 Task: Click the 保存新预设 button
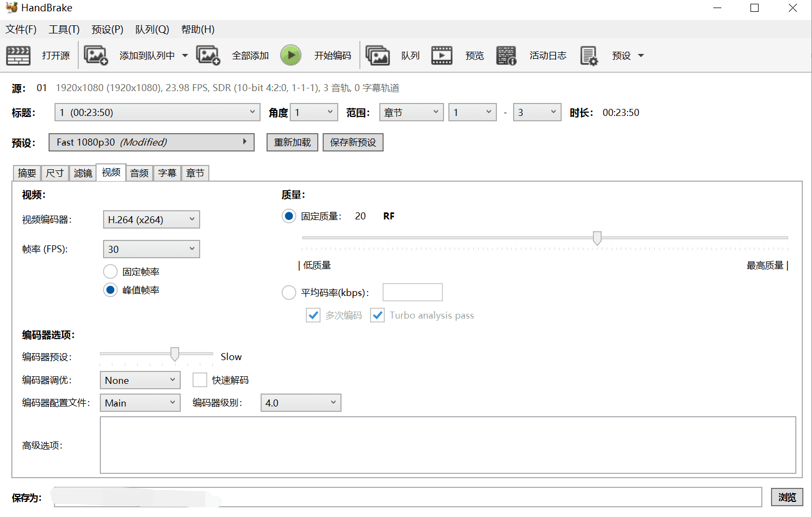click(x=353, y=142)
